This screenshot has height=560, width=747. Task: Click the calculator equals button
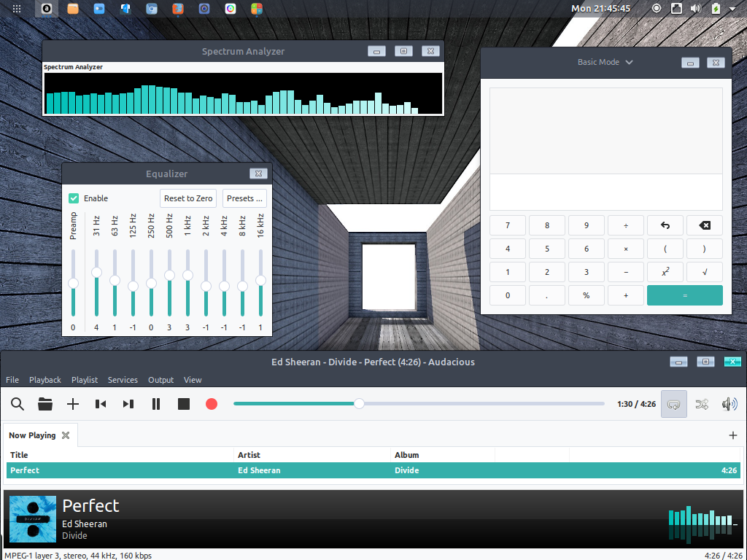[684, 295]
